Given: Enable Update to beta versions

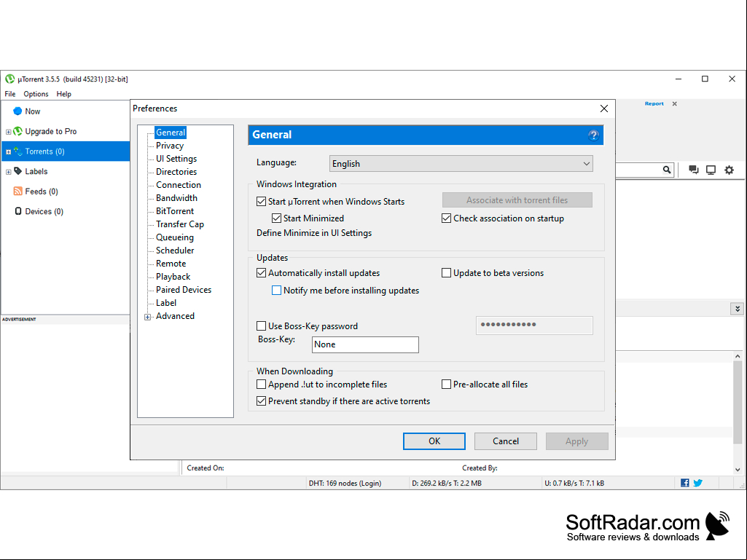Looking at the screenshot, I should [446, 273].
